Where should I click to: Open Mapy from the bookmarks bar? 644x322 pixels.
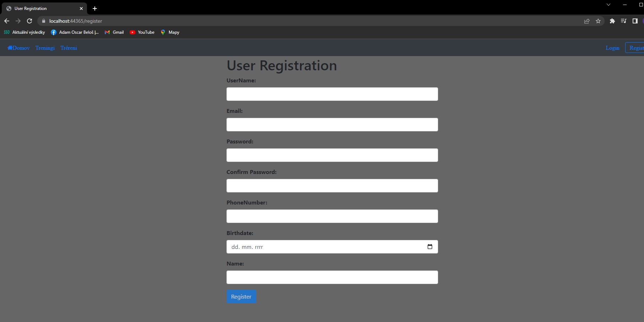point(170,32)
